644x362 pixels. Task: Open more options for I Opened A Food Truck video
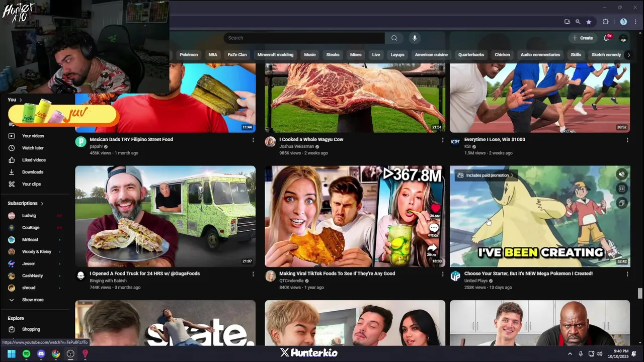click(x=253, y=274)
